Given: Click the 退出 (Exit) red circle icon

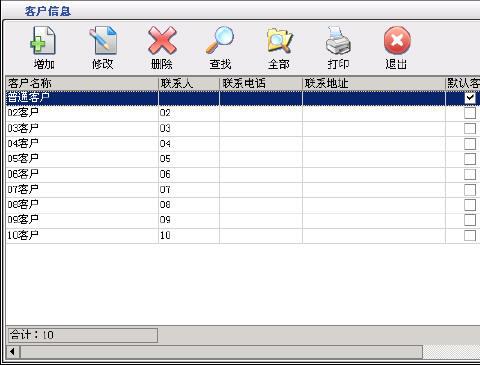Looking at the screenshot, I should coord(397,41).
